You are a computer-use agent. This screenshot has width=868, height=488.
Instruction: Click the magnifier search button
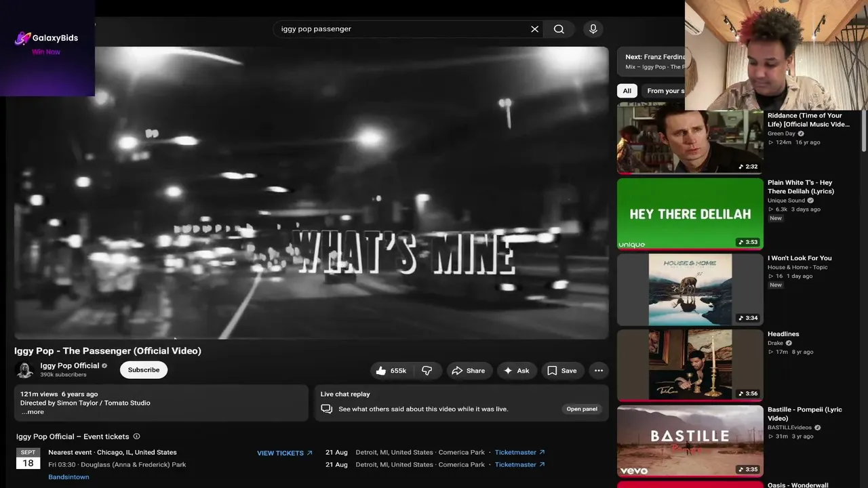[559, 29]
